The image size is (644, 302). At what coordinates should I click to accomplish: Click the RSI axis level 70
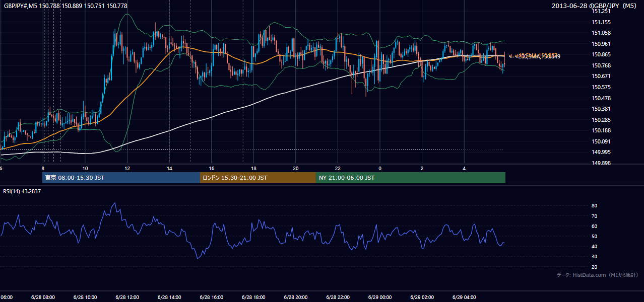[x=595, y=216]
